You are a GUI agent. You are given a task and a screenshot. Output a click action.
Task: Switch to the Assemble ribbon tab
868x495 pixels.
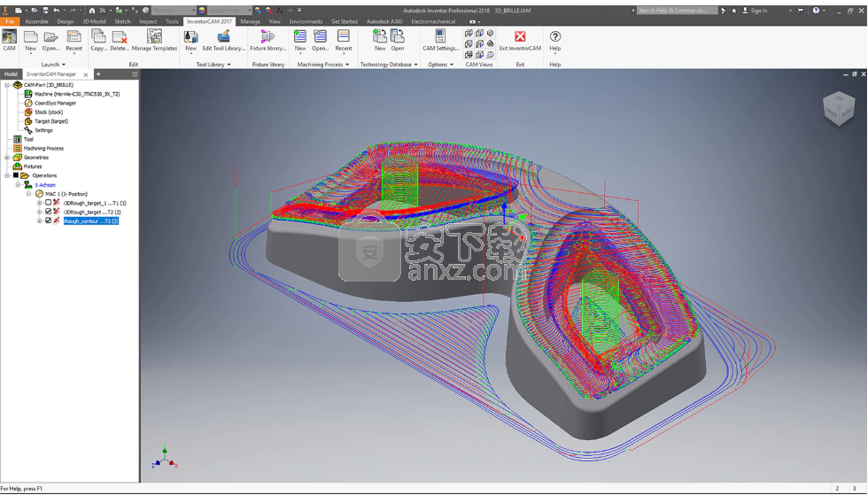click(x=36, y=21)
